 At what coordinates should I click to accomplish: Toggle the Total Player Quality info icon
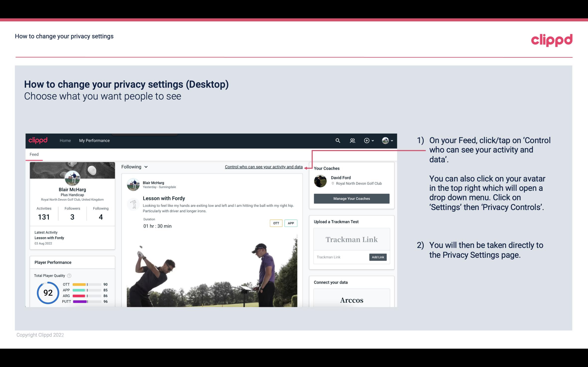(69, 275)
